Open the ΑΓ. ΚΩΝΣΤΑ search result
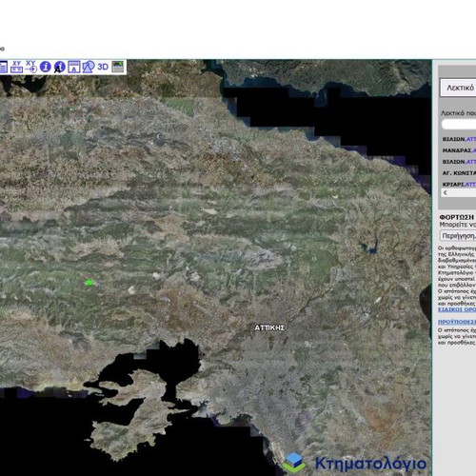 pos(459,173)
